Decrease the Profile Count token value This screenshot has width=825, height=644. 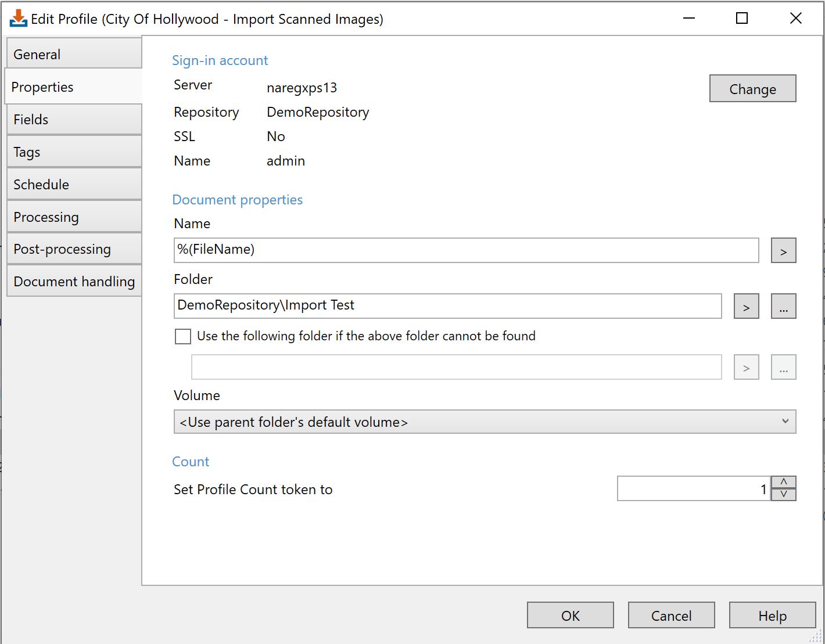[x=784, y=494]
